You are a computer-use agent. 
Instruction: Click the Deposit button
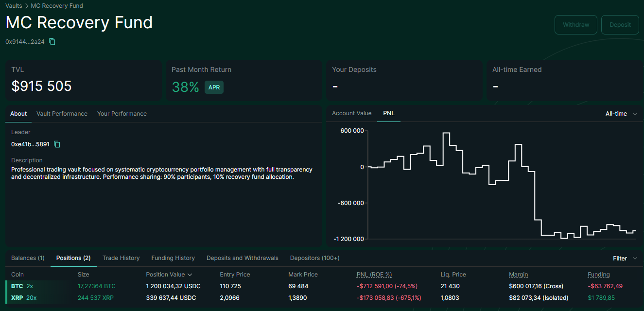(620, 25)
